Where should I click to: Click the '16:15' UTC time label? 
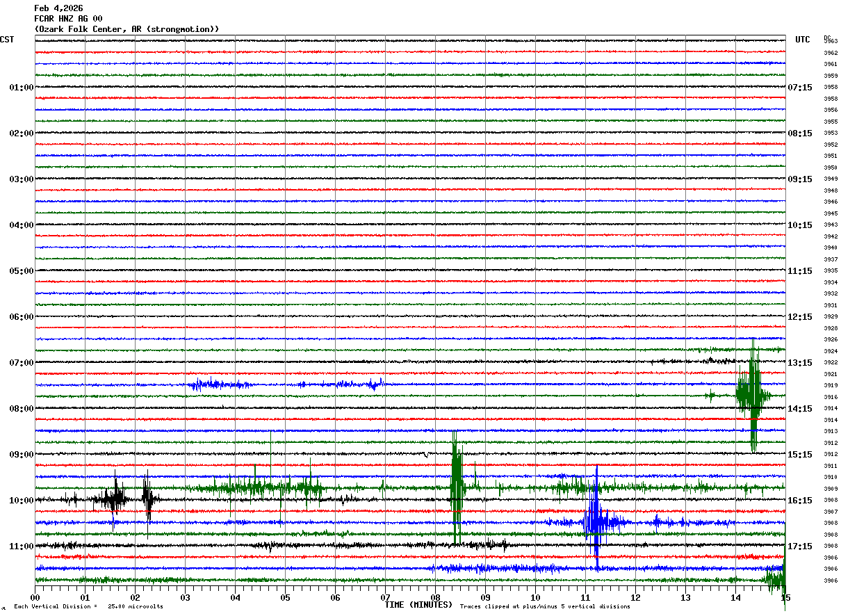800,501
